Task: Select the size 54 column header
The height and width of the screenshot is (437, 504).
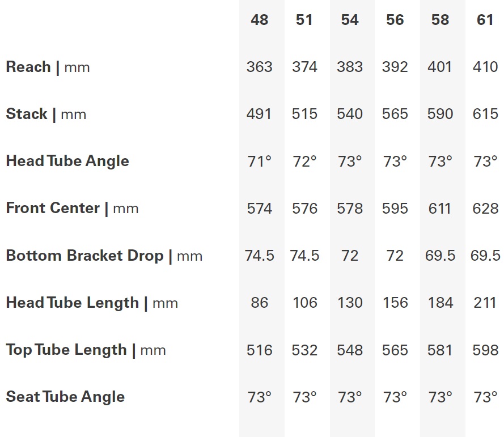Action: coord(350,20)
